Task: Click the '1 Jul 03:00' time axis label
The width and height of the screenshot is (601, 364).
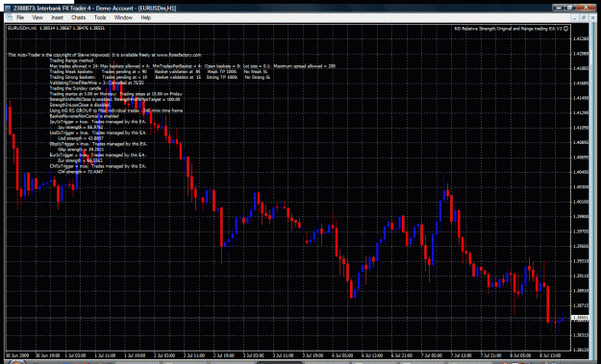Action: pyautogui.click(x=75, y=355)
